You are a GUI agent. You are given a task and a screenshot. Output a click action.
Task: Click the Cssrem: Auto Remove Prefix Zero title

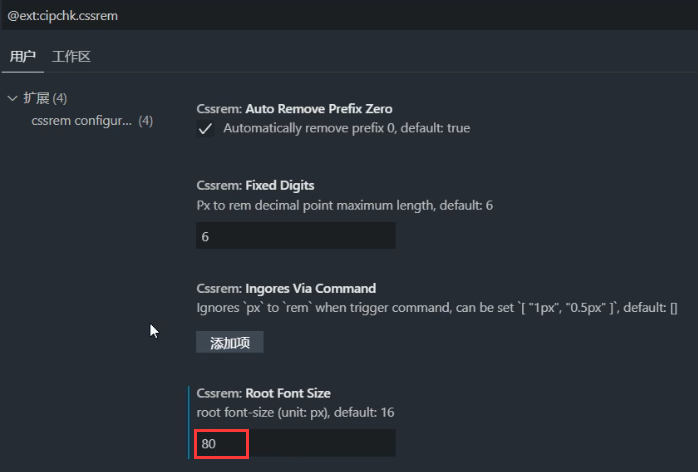294,109
